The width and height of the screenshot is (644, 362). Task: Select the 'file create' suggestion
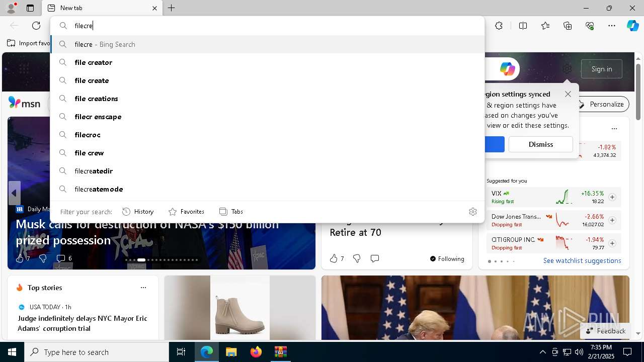(x=268, y=80)
